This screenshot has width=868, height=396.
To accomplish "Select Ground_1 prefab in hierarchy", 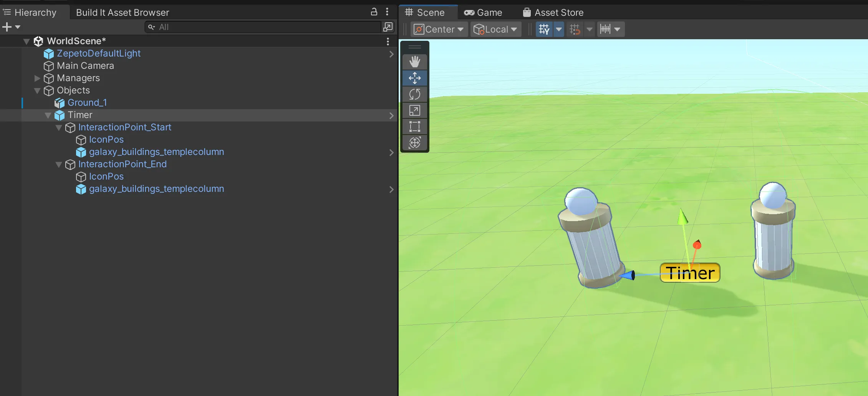I will [87, 103].
